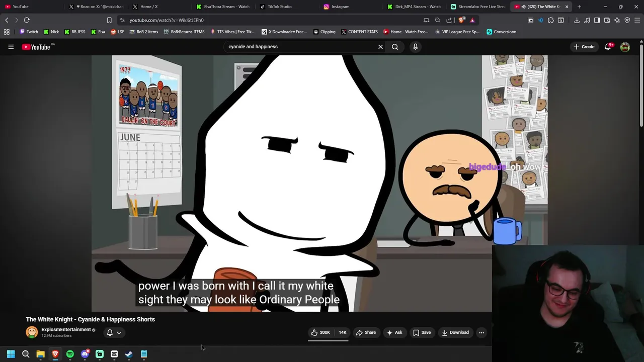Open more actions three-dot menu

[481, 332]
